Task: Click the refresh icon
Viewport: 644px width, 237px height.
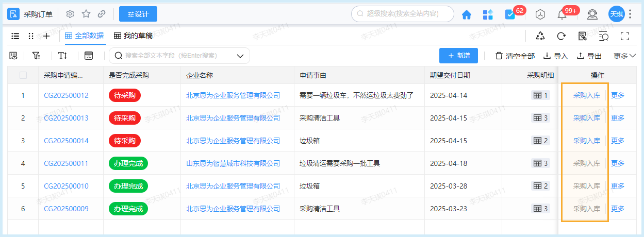Action: coord(562,36)
